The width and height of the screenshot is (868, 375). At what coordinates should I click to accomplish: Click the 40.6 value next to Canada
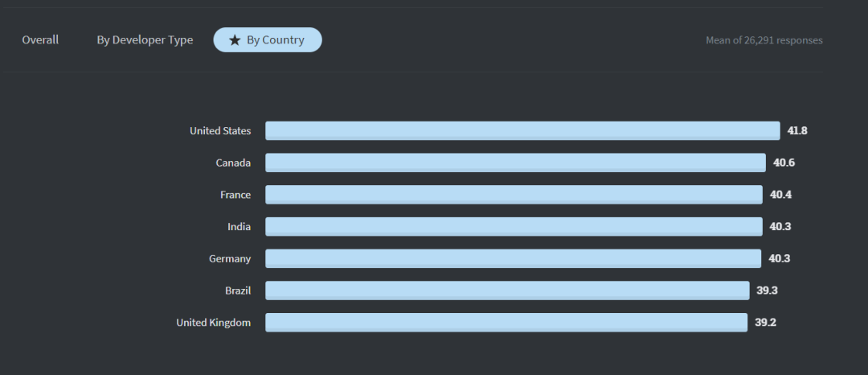[784, 163]
